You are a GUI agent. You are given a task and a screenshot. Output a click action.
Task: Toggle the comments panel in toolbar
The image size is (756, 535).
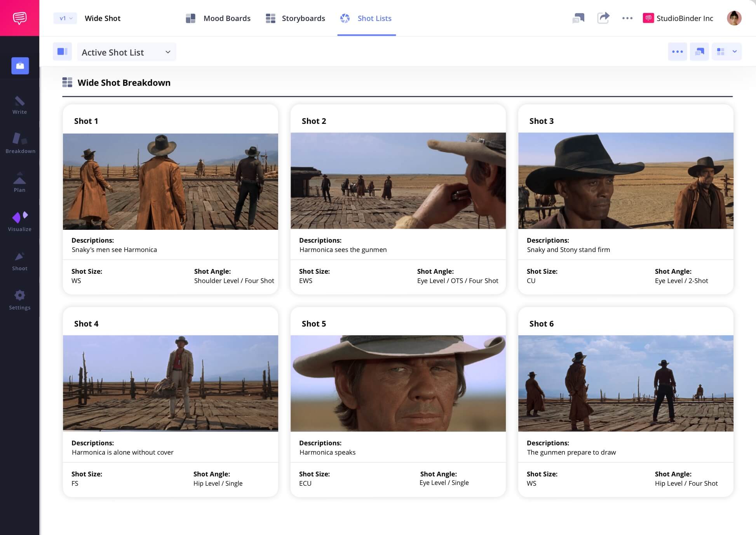click(699, 52)
